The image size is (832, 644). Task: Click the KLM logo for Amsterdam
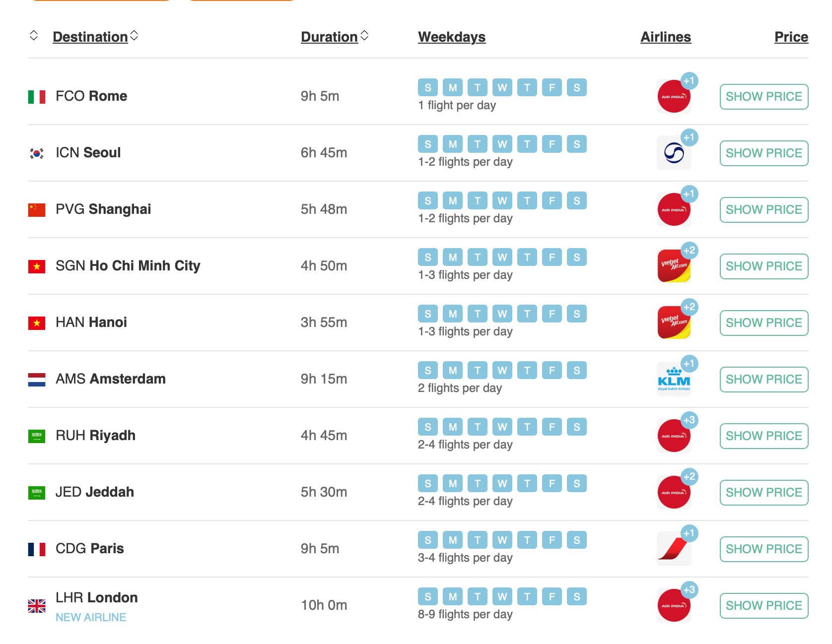673,380
